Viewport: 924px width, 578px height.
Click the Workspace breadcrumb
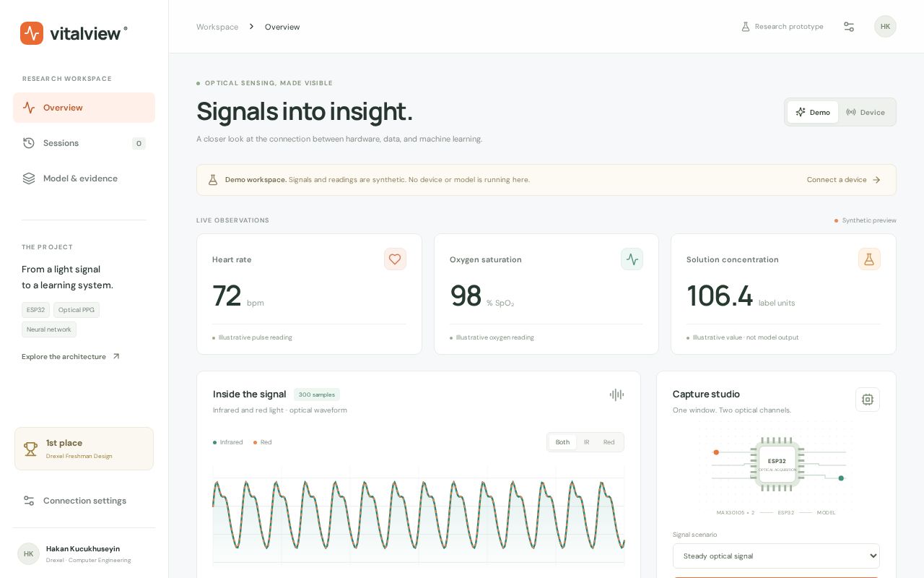(x=217, y=27)
